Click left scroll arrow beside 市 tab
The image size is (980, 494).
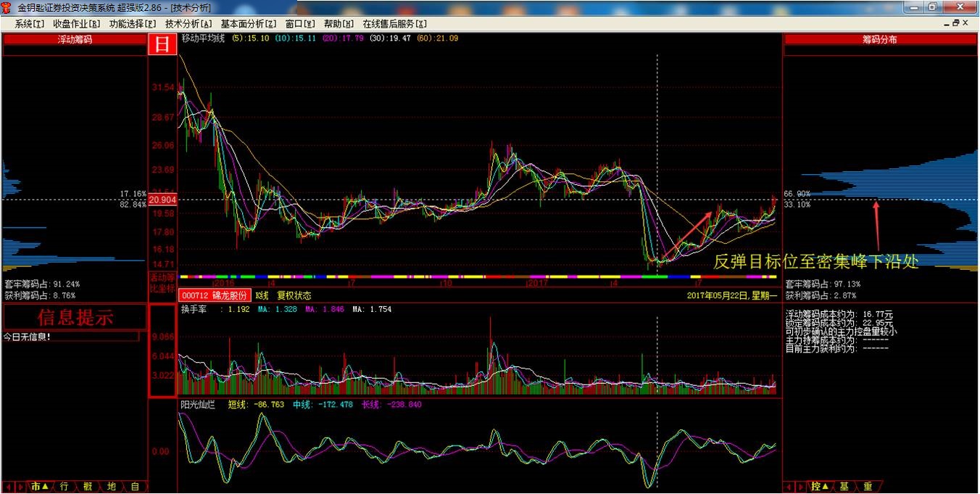click(9, 487)
